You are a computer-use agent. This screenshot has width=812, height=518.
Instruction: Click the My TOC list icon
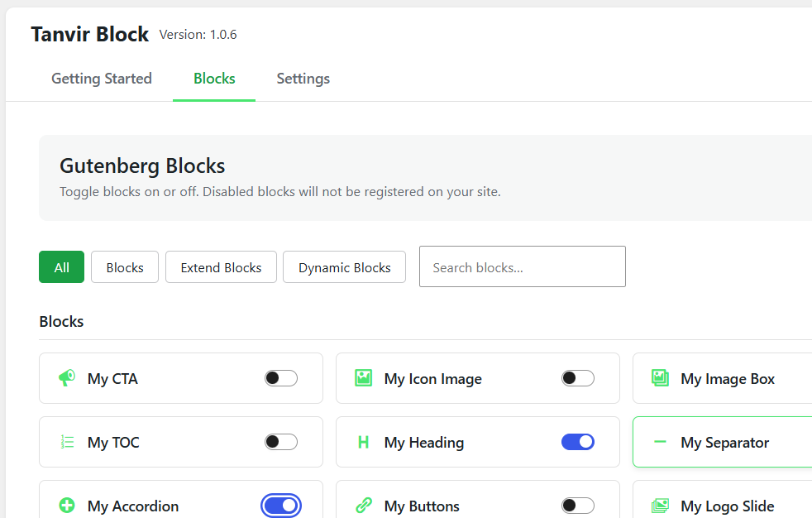[67, 442]
